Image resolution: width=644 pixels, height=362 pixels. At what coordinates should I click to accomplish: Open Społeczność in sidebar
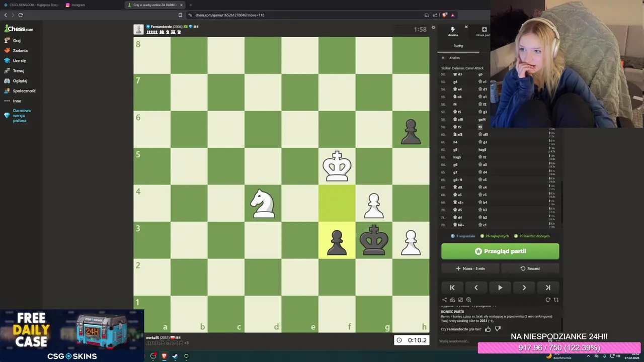click(x=20, y=91)
